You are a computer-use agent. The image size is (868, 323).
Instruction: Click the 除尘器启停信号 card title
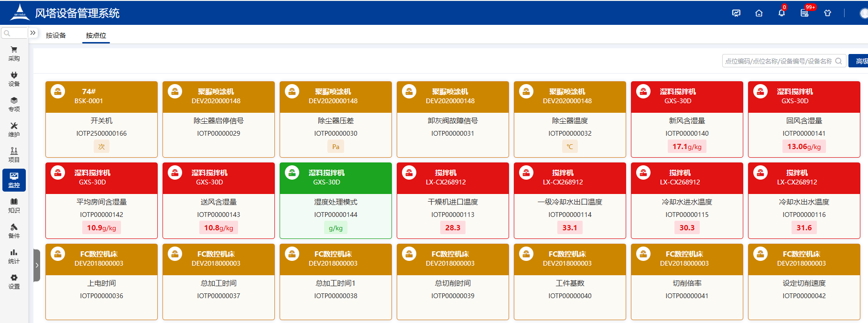pos(218,121)
